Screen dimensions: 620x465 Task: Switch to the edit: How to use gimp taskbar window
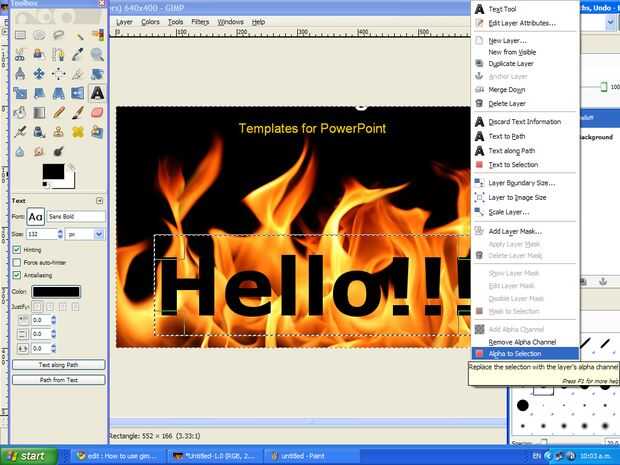pyautogui.click(x=117, y=456)
